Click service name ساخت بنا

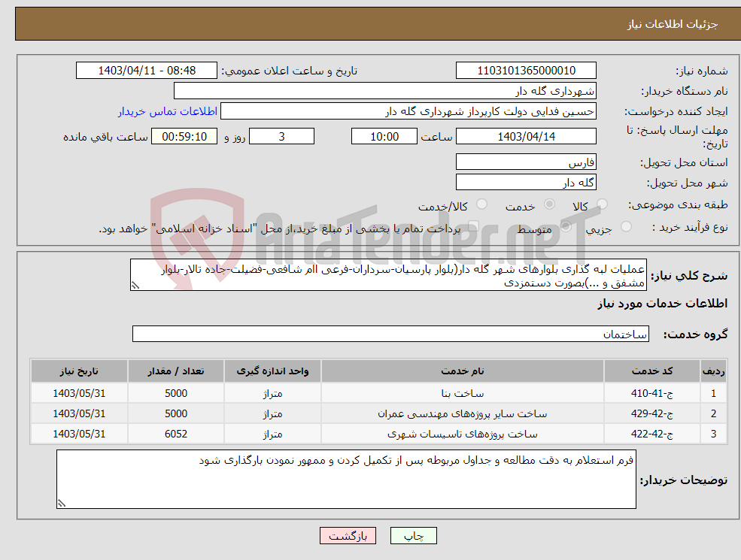(x=462, y=393)
